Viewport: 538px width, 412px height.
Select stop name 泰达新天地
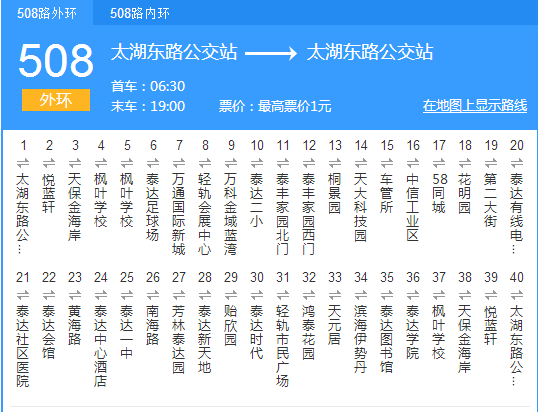[205, 339]
